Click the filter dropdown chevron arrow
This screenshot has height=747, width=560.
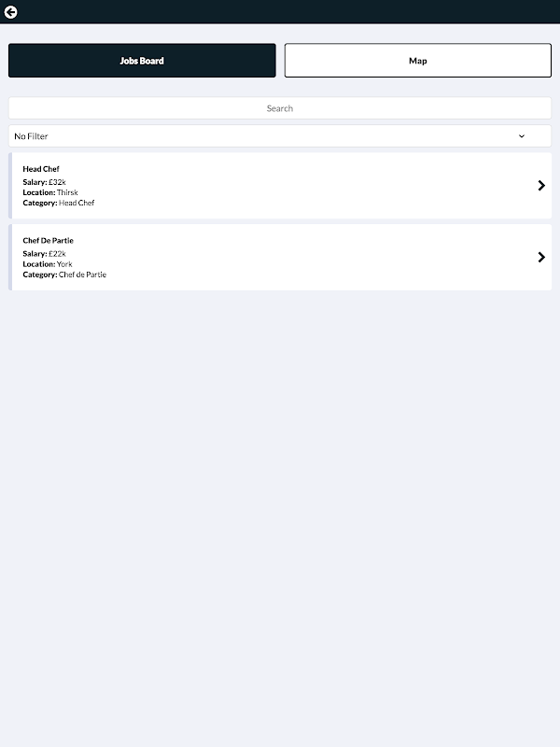(x=522, y=136)
